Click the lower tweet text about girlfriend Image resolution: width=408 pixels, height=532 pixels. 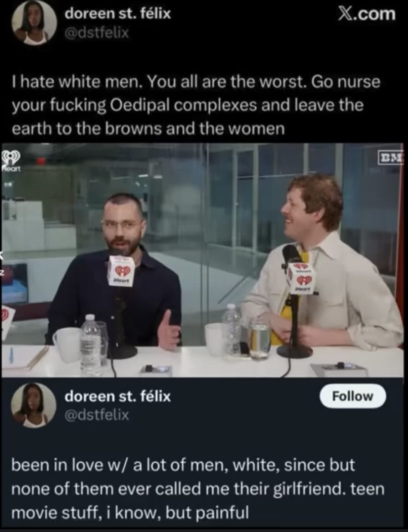coord(198,489)
